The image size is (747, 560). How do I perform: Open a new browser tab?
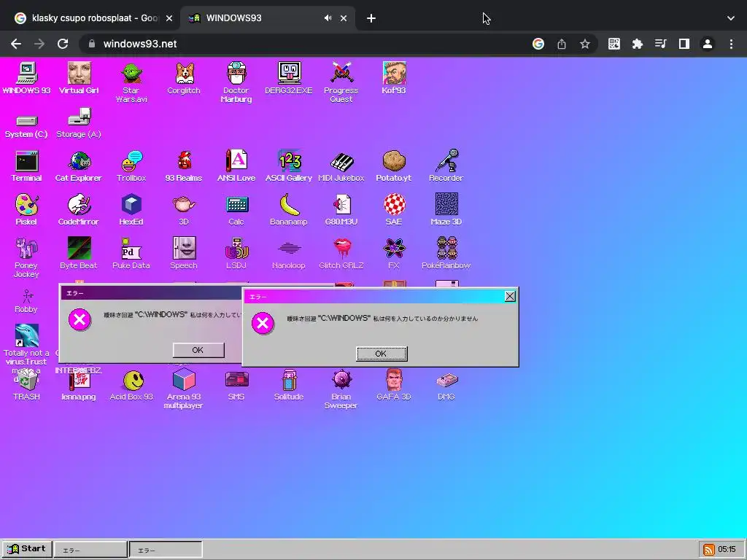(x=371, y=18)
